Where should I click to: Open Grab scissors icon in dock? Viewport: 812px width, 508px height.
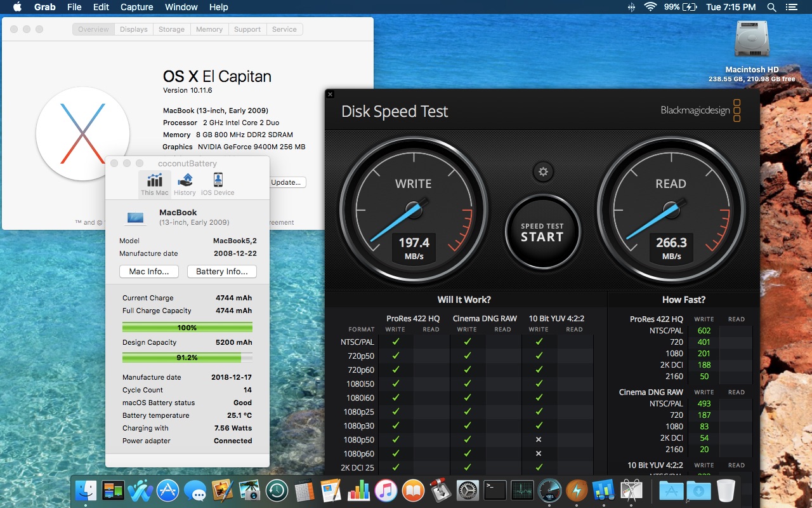(631, 490)
